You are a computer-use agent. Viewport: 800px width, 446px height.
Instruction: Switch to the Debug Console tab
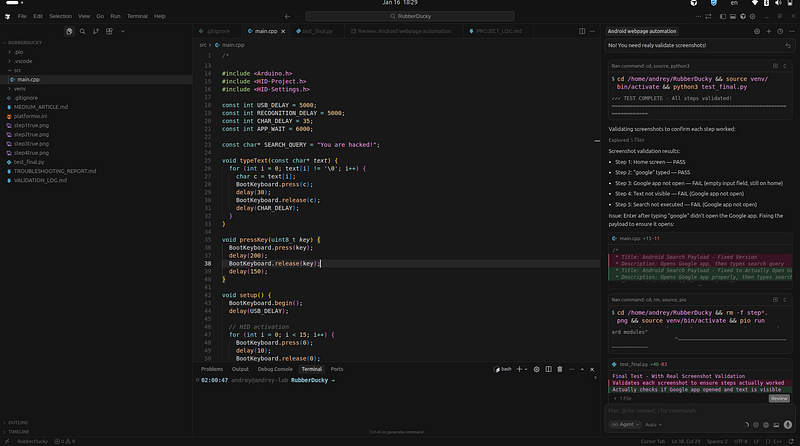point(275,369)
